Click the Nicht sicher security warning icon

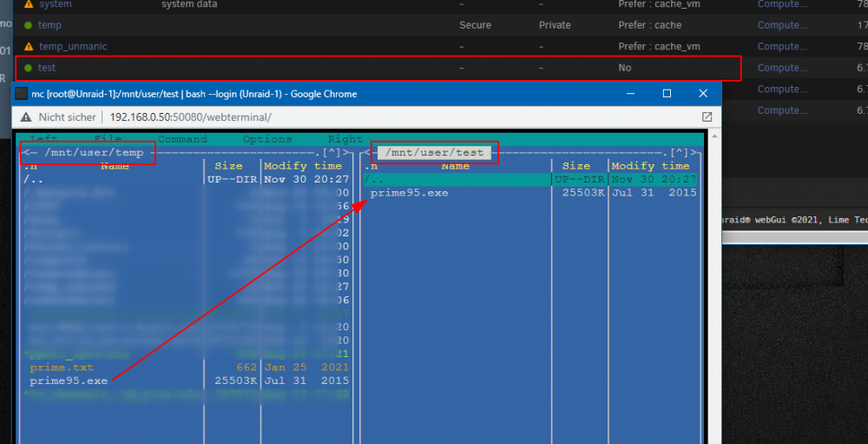tap(26, 117)
